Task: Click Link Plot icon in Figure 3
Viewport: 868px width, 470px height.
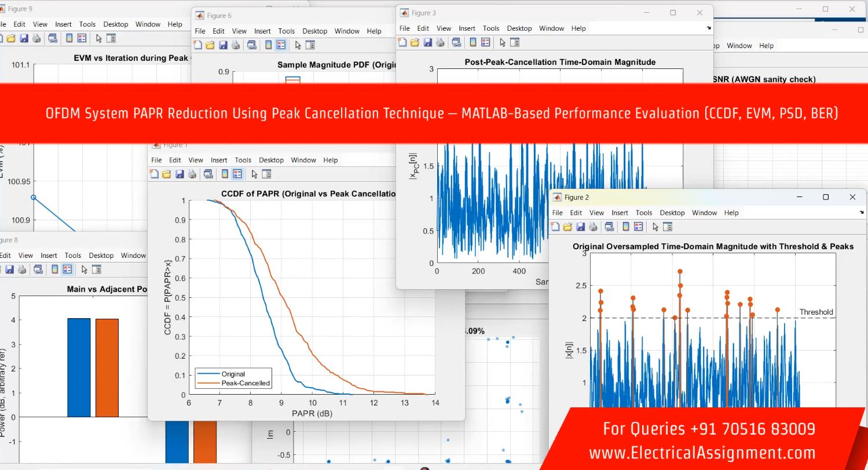Action: [456, 42]
